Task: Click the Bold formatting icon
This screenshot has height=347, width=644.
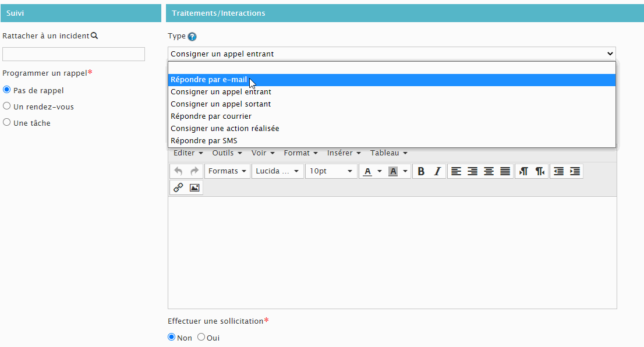Action: click(x=421, y=171)
